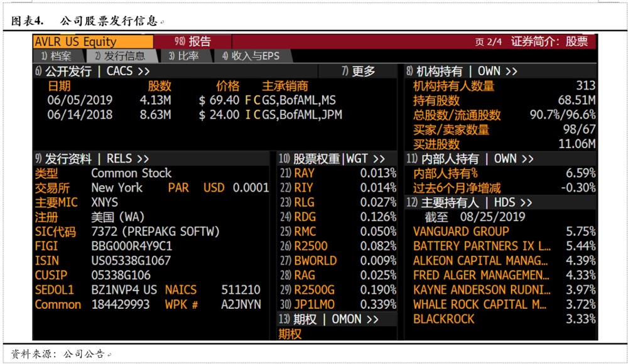Select index row 28) RAG
This screenshot has height=364, width=628.
tap(338, 275)
